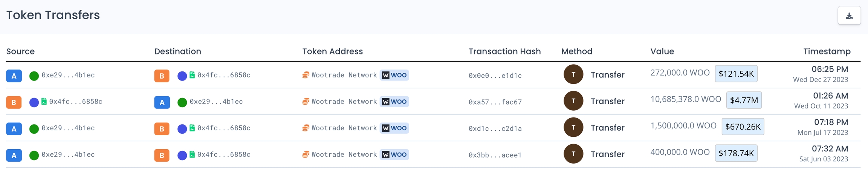Click Wootrade Network coin icon in third row
Viewport: 868px width, 170px height.
[306, 128]
